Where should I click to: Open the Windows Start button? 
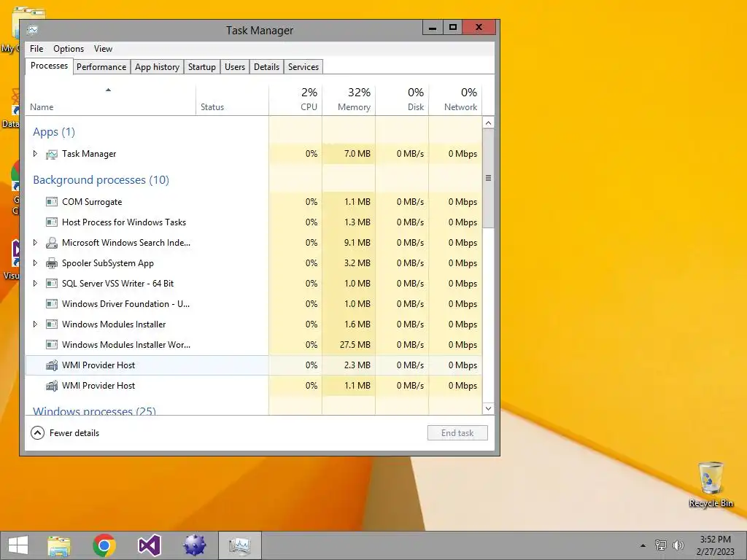18,545
